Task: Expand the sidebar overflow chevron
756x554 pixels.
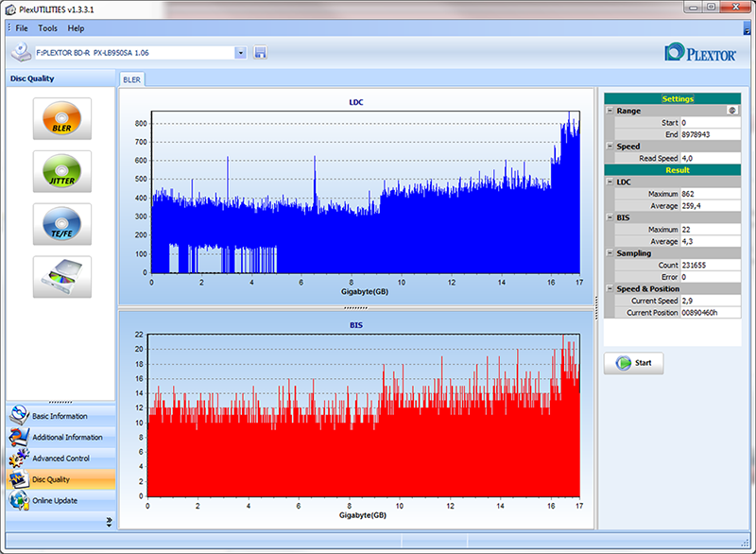Action: coord(109,522)
